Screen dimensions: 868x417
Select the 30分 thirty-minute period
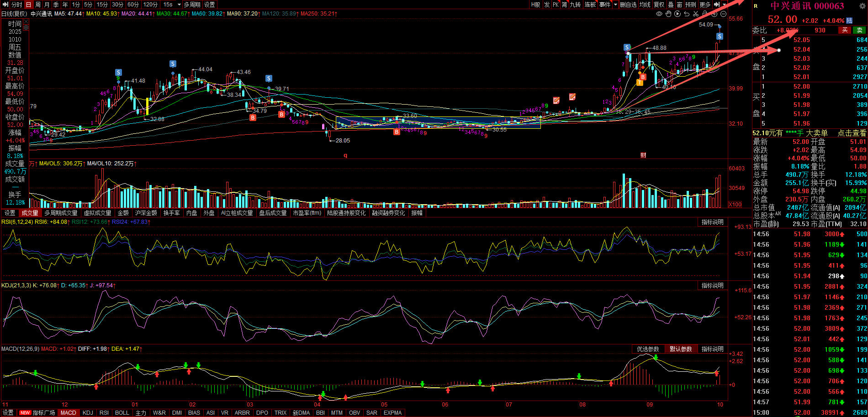point(117,5)
